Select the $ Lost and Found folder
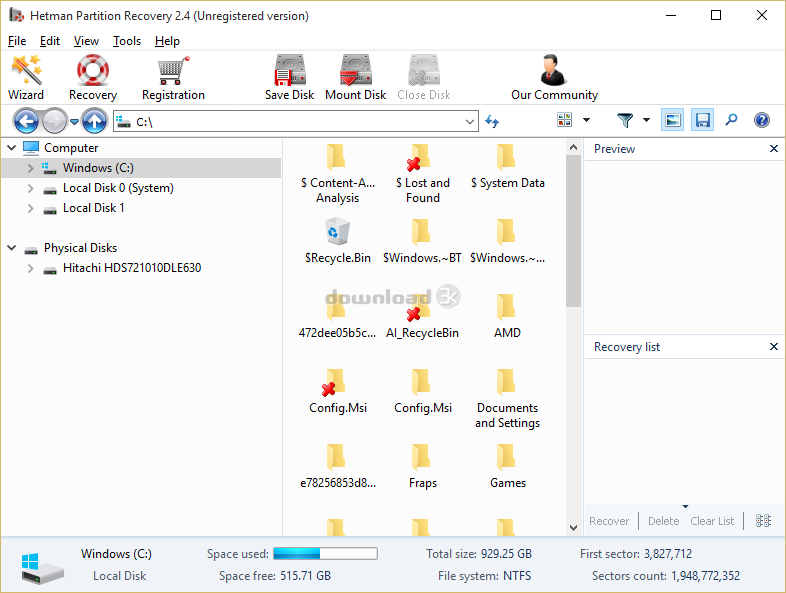 423,173
